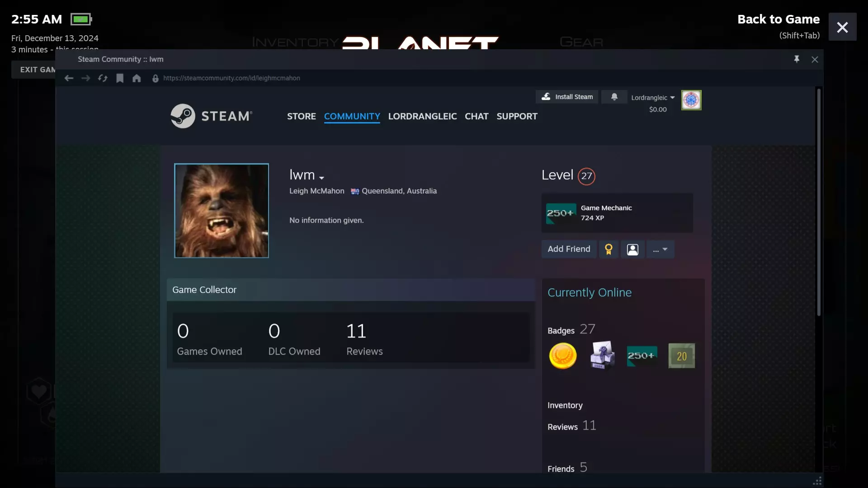This screenshot has height=488, width=868.
Task: Click the Add Friend button
Action: point(569,249)
